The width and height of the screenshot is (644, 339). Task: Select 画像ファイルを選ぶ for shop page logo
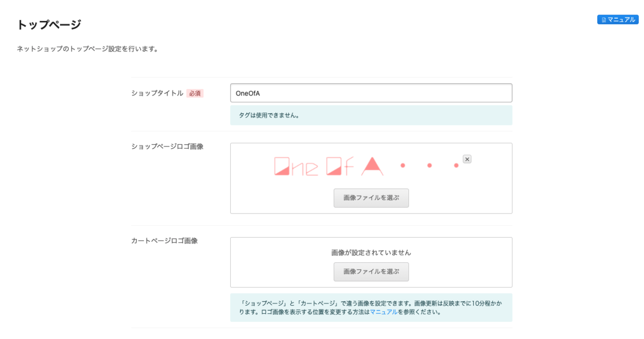[x=371, y=198]
